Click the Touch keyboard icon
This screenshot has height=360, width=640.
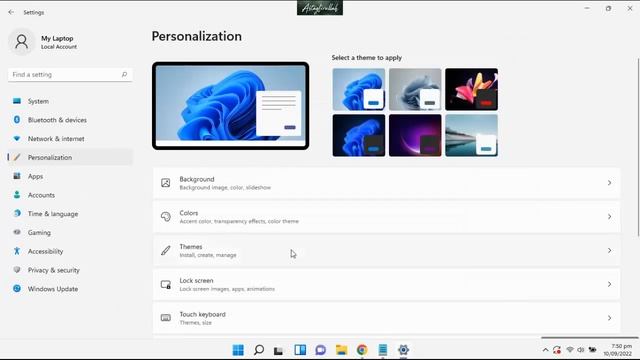(165, 318)
